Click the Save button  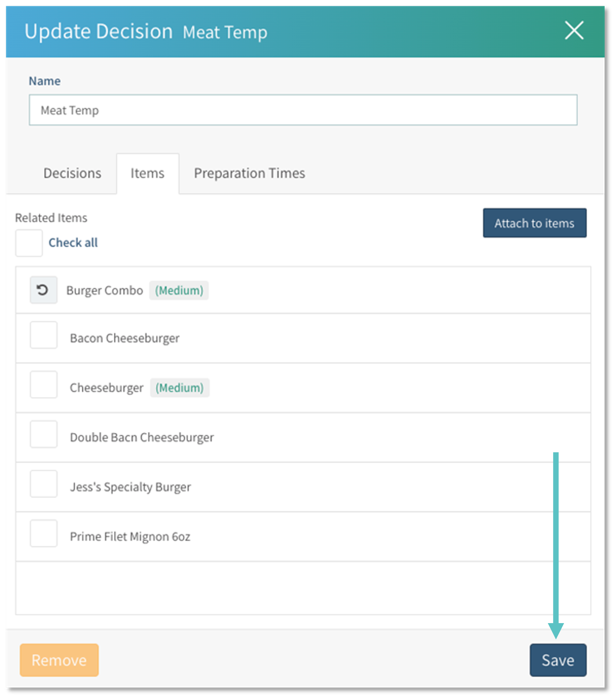pos(558,660)
